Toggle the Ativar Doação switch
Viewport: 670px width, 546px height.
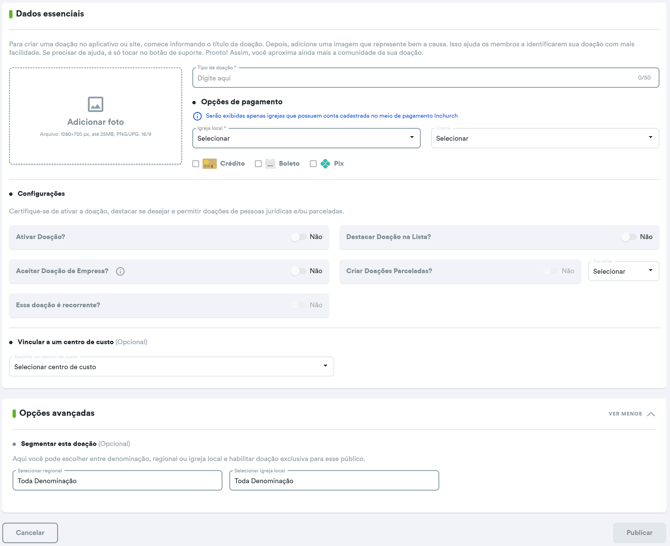[298, 237]
